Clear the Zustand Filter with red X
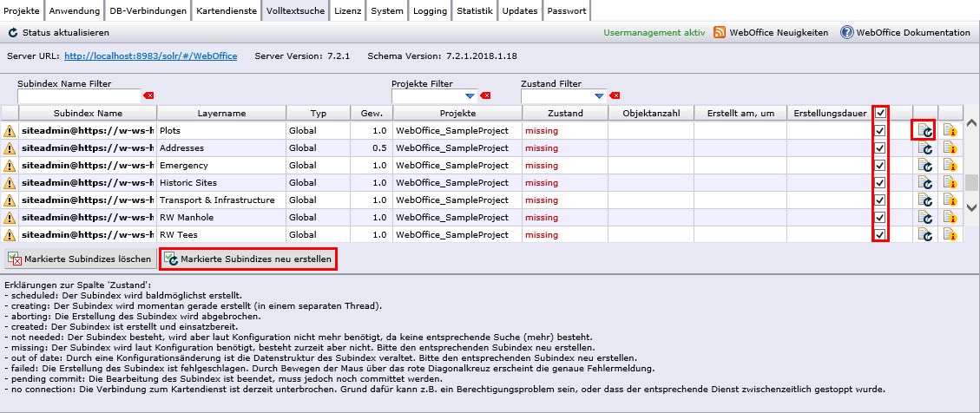Viewport: 980px width, 413px height. [615, 95]
